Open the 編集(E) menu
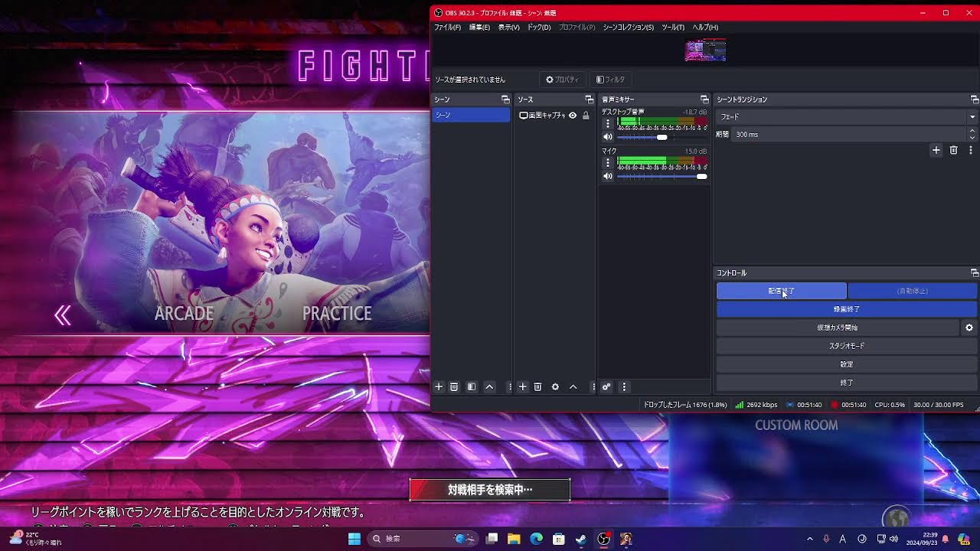980x551 pixels. coord(479,28)
